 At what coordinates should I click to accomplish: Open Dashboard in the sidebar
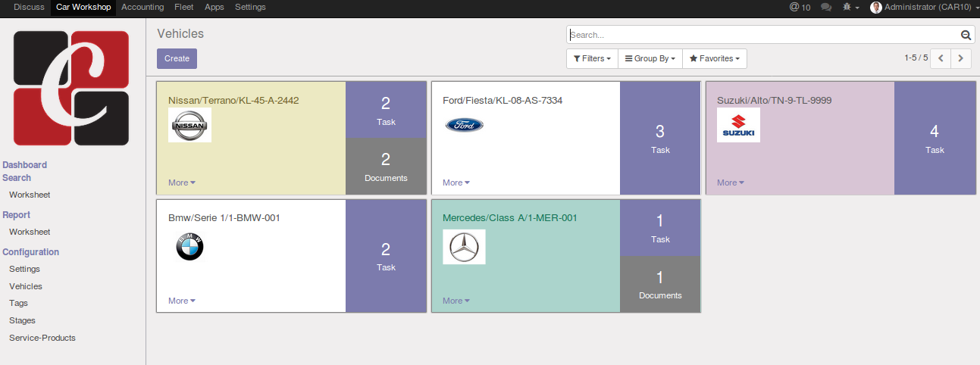pos(25,165)
